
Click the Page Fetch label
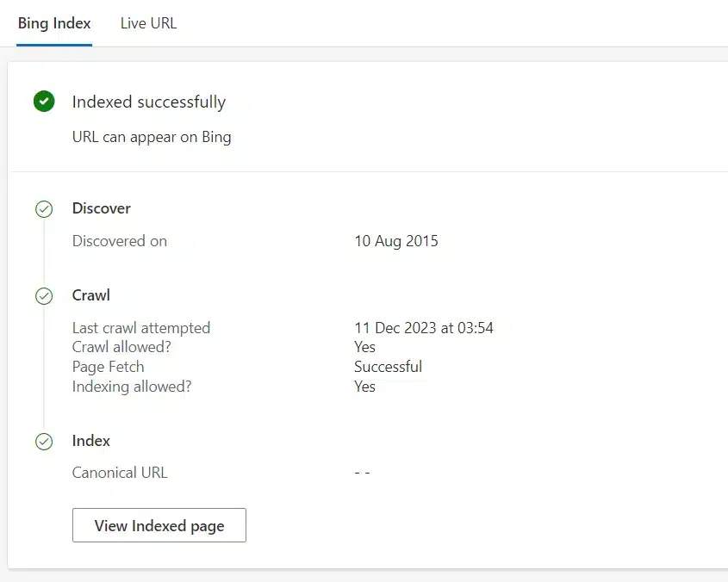click(x=109, y=367)
